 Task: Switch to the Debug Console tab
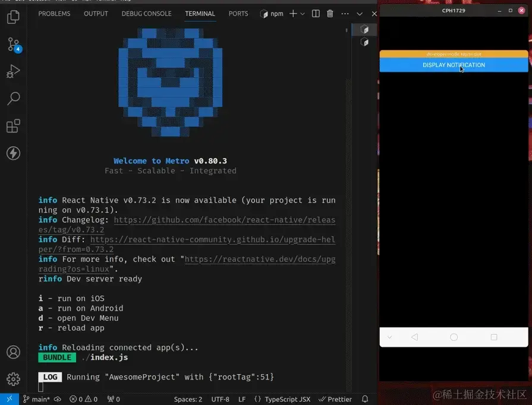(146, 14)
